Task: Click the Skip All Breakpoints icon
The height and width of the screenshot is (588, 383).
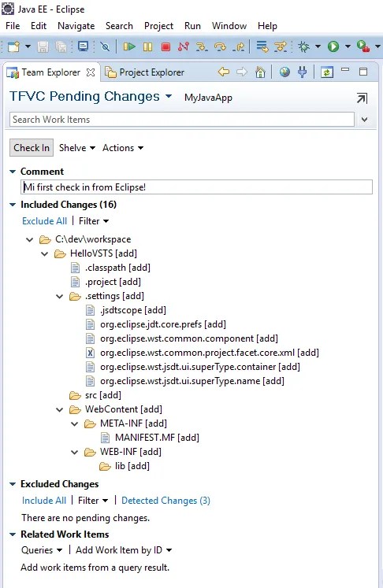Action: [105, 46]
